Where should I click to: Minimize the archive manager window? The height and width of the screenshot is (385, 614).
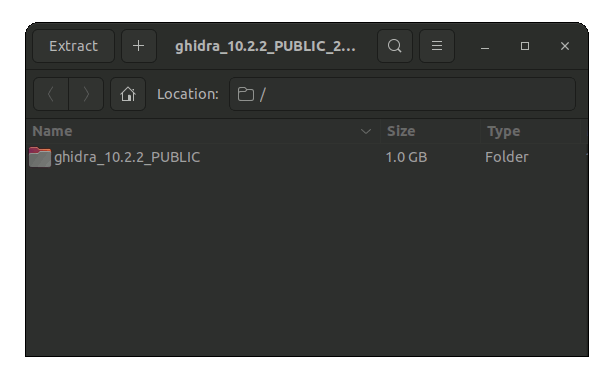[485, 46]
